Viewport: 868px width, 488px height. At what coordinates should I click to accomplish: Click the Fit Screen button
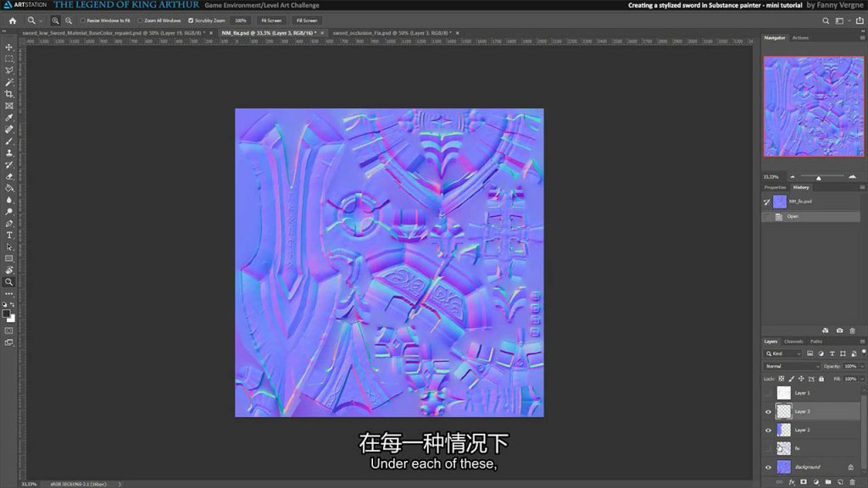point(271,20)
